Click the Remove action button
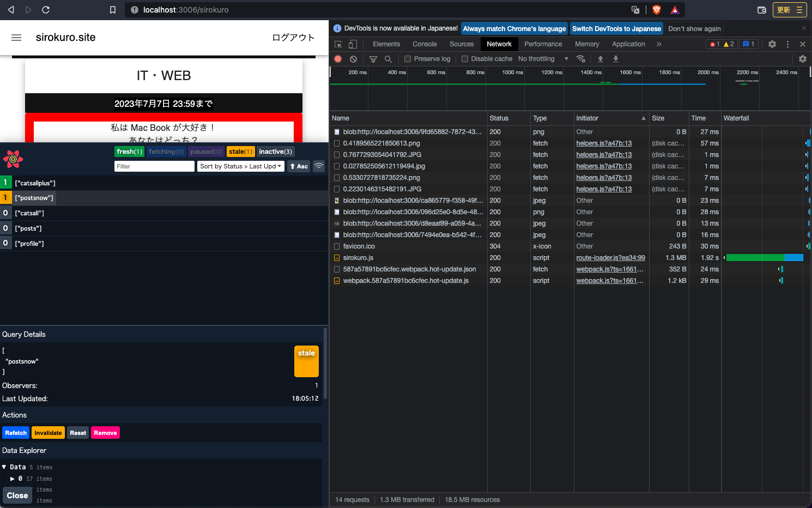 105,433
